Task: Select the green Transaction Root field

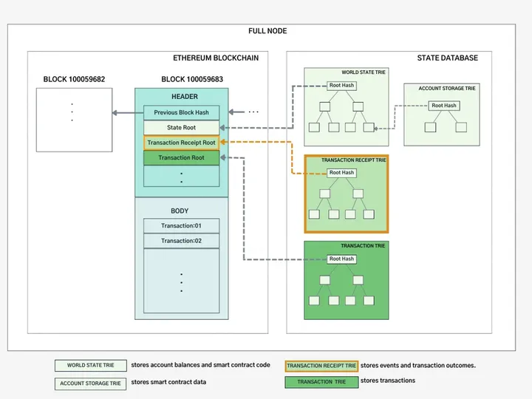Action: click(181, 157)
